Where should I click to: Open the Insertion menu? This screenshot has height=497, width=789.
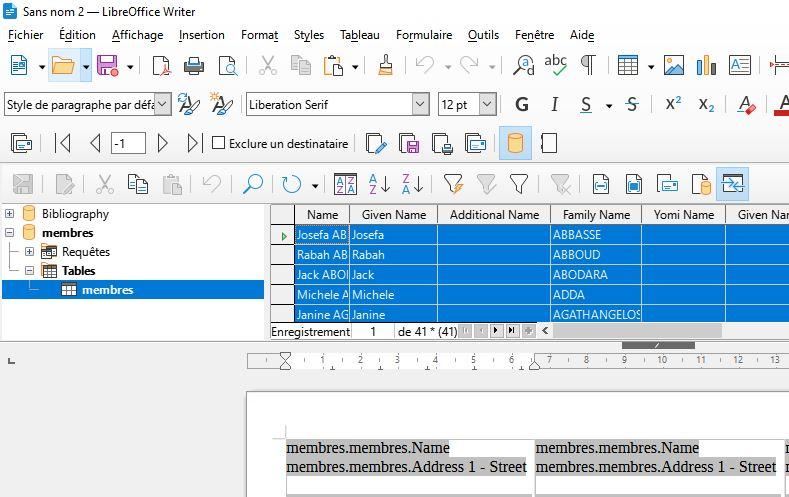(202, 35)
